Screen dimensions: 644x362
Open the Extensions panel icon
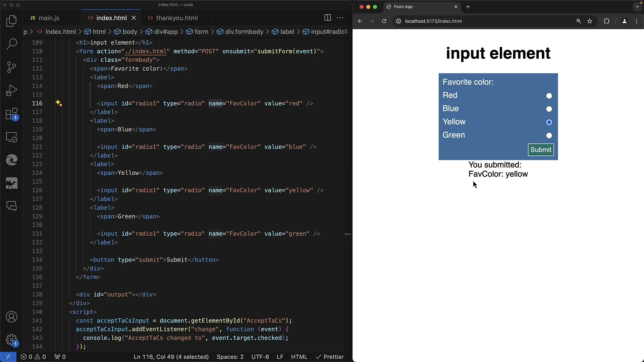[x=11, y=114]
